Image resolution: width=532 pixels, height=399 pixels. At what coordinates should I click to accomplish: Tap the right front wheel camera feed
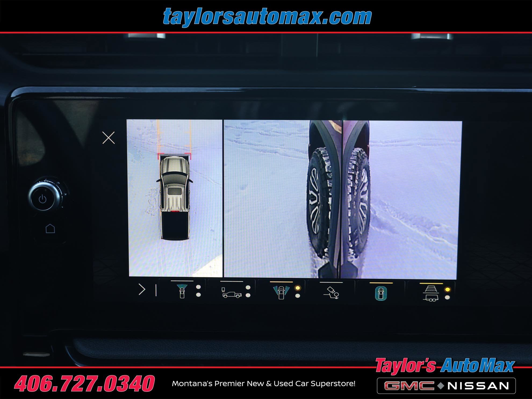[x=402, y=199]
